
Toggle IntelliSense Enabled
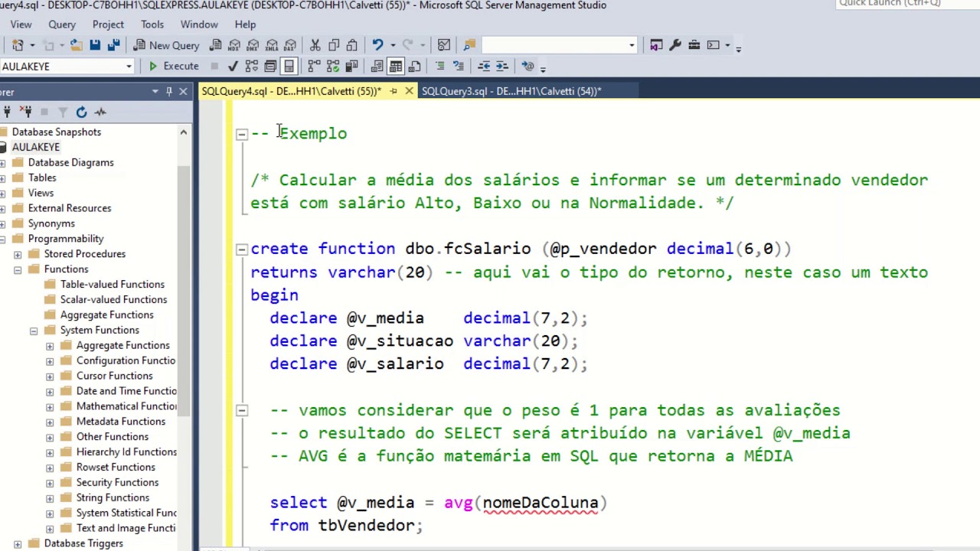tap(289, 66)
